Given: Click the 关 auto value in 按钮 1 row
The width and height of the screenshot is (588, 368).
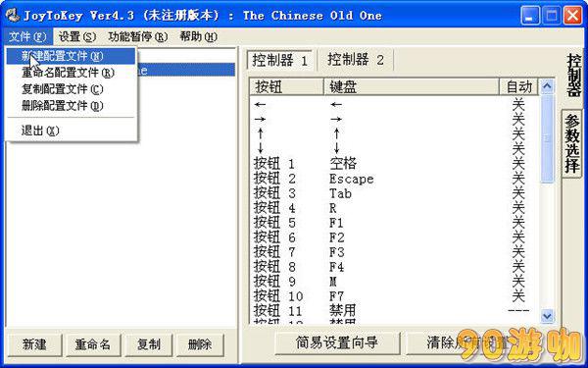Looking at the screenshot, I should click(518, 164).
